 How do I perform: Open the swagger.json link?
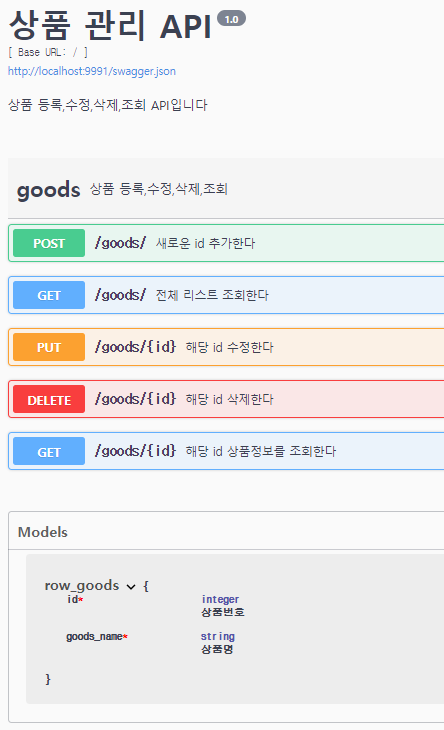92,71
